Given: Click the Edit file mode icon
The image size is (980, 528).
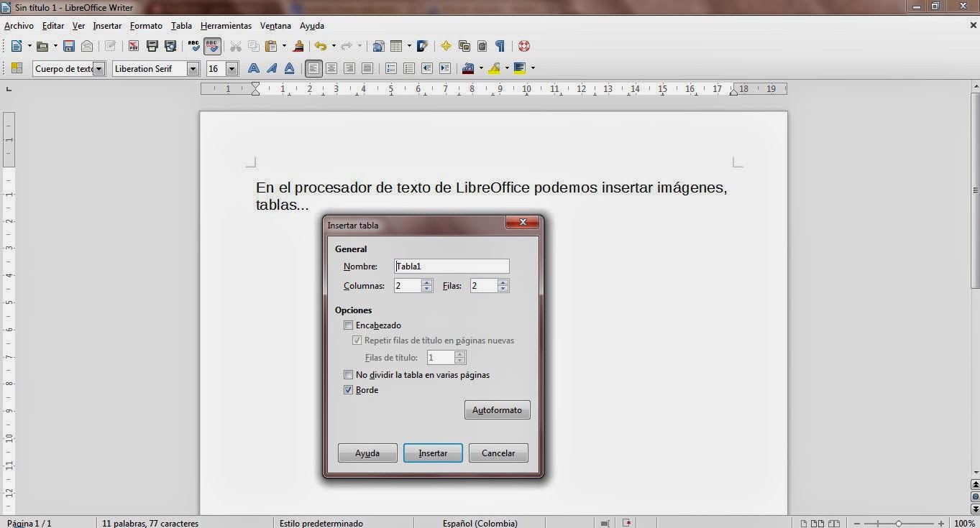Looking at the screenshot, I should point(110,46).
